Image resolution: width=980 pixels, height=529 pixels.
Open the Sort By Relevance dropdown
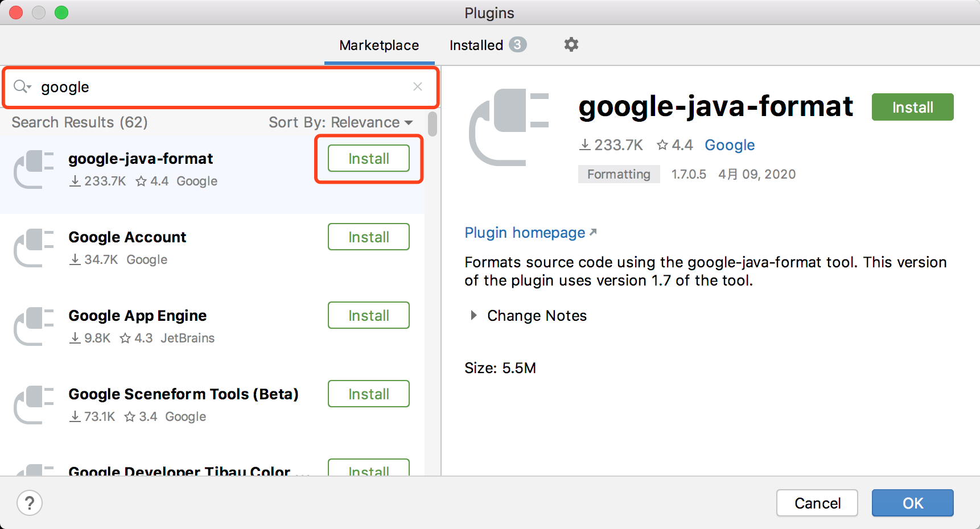pos(340,122)
